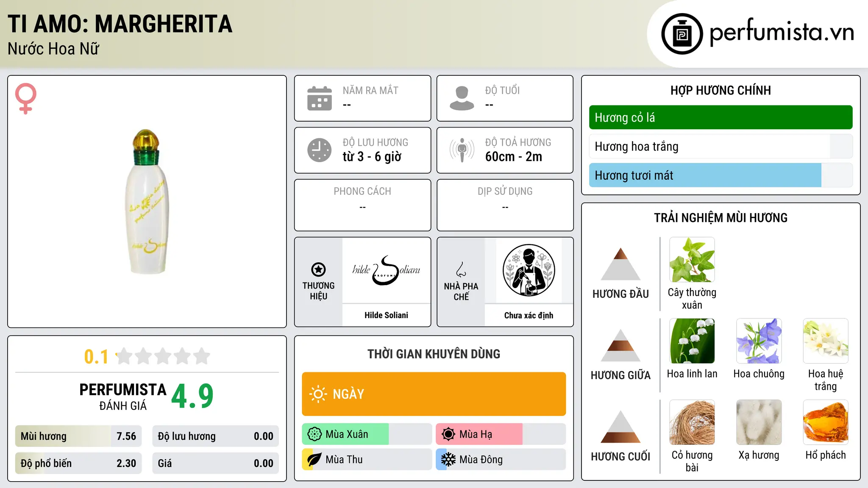Click the Chưa xác định perfumer label
The width and height of the screenshot is (868, 488).
tap(529, 315)
